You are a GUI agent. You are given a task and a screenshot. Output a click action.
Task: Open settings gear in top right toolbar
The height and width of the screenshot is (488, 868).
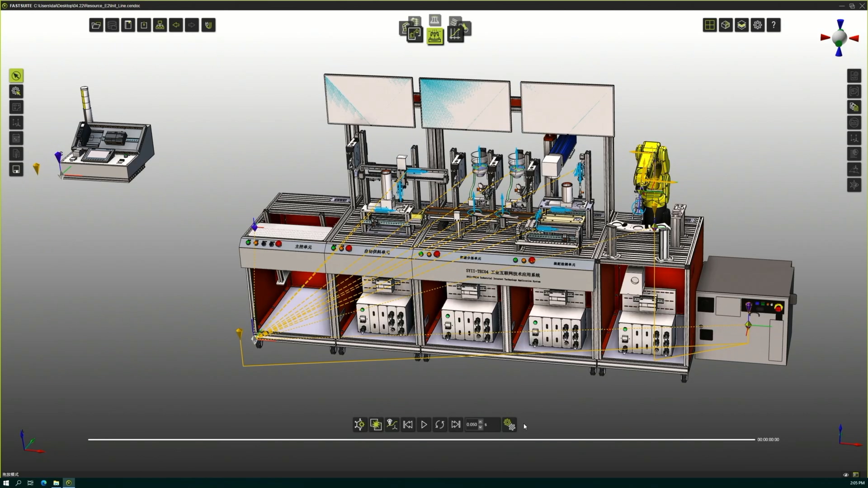coord(758,25)
